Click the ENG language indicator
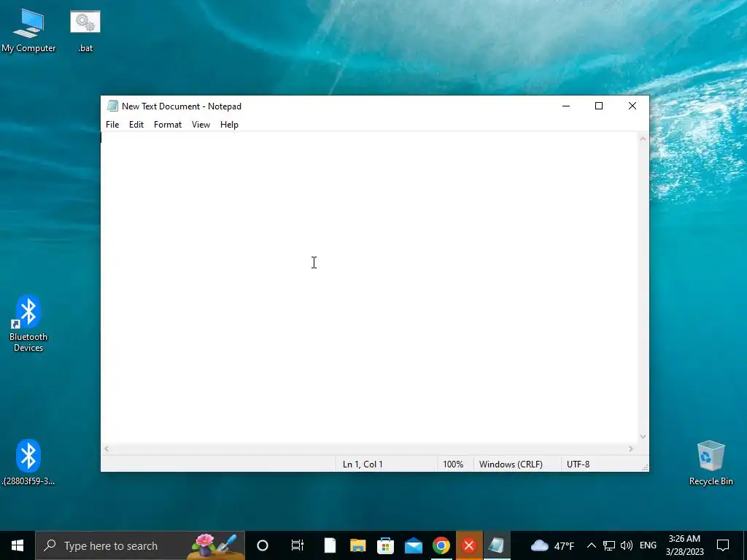Viewport: 747px width, 560px height. [x=648, y=545]
